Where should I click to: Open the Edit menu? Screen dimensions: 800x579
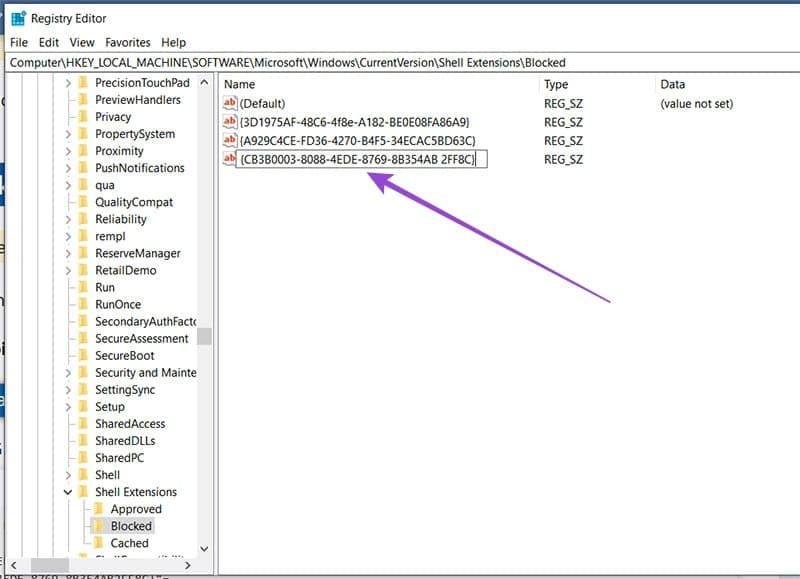pos(48,42)
